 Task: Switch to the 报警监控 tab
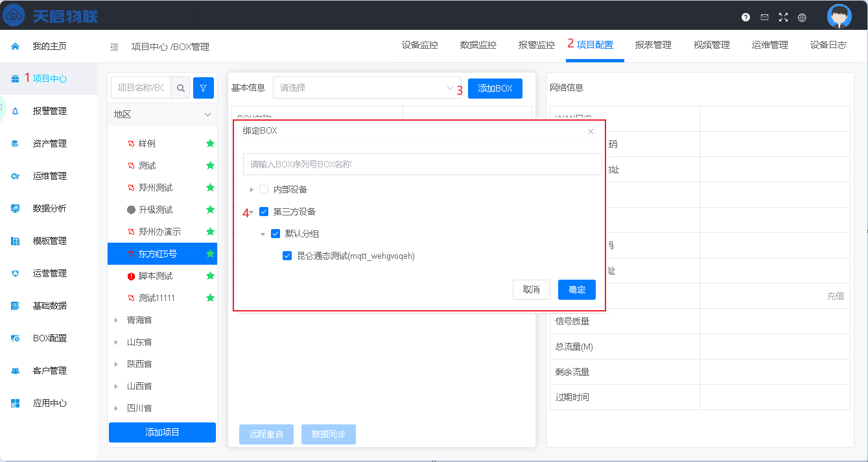[537, 45]
